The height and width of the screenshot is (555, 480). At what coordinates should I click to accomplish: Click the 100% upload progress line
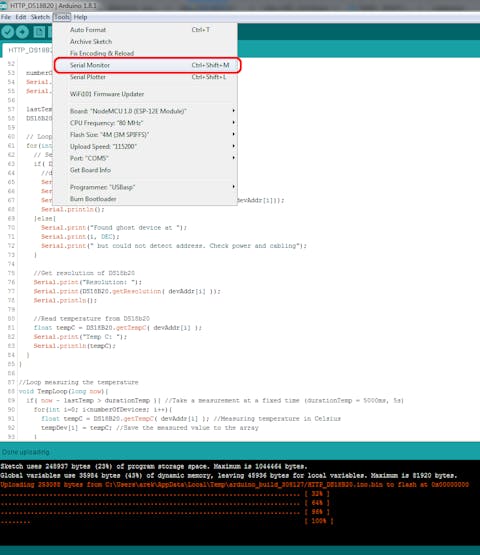click(167, 521)
